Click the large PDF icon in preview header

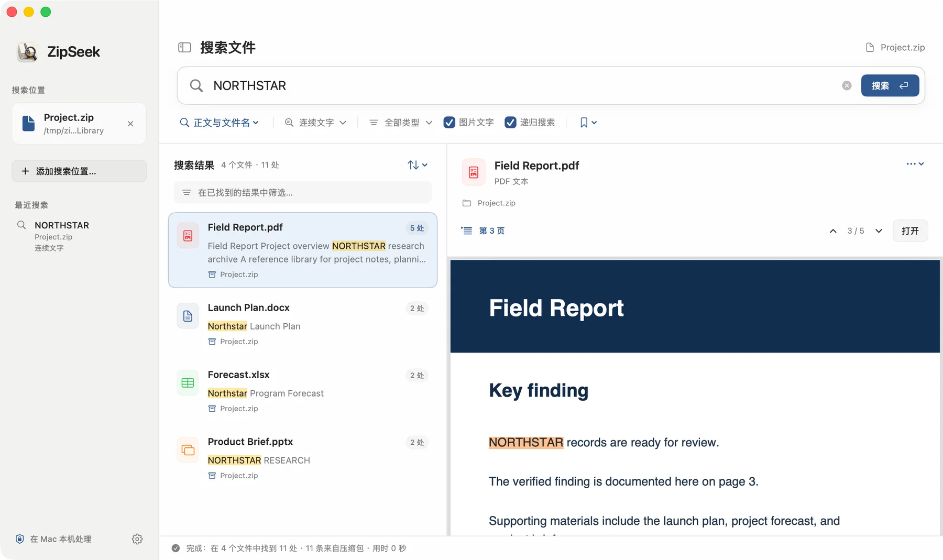coord(474,172)
